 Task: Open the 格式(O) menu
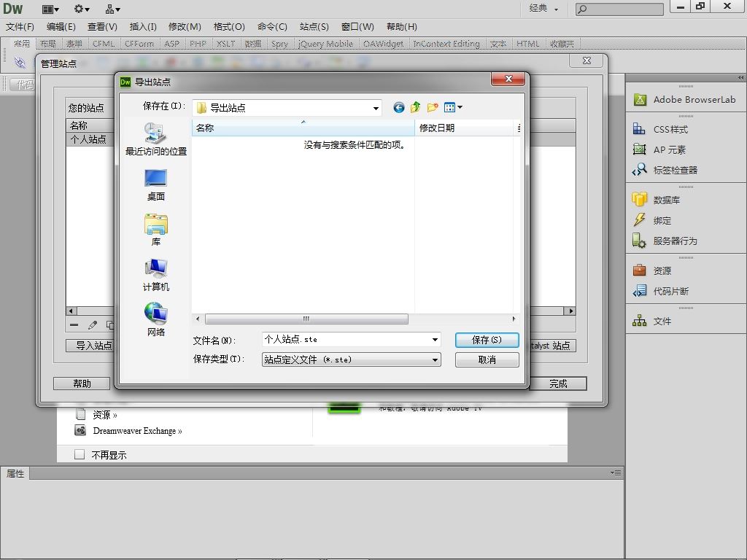229,27
